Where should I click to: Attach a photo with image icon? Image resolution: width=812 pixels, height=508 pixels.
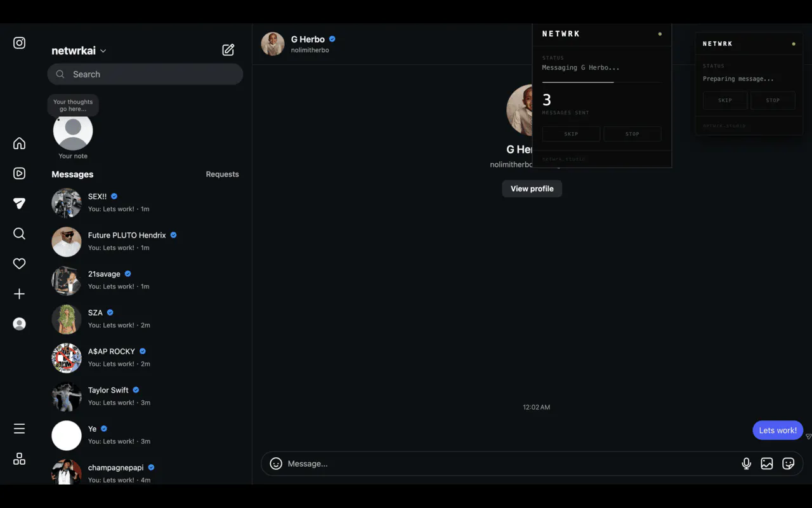pos(767,464)
